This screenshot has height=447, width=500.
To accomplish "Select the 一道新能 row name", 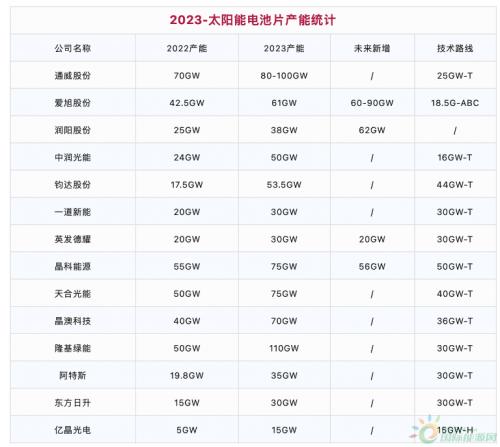I will point(73,212).
